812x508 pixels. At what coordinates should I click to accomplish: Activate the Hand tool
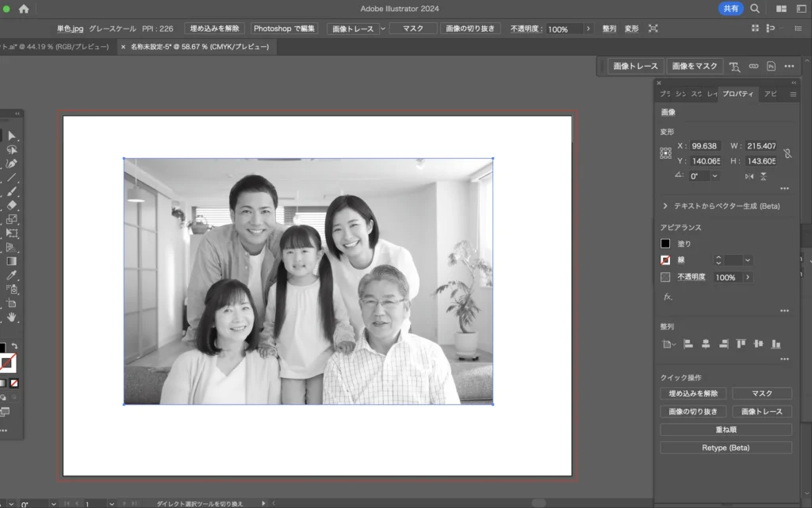coord(12,317)
